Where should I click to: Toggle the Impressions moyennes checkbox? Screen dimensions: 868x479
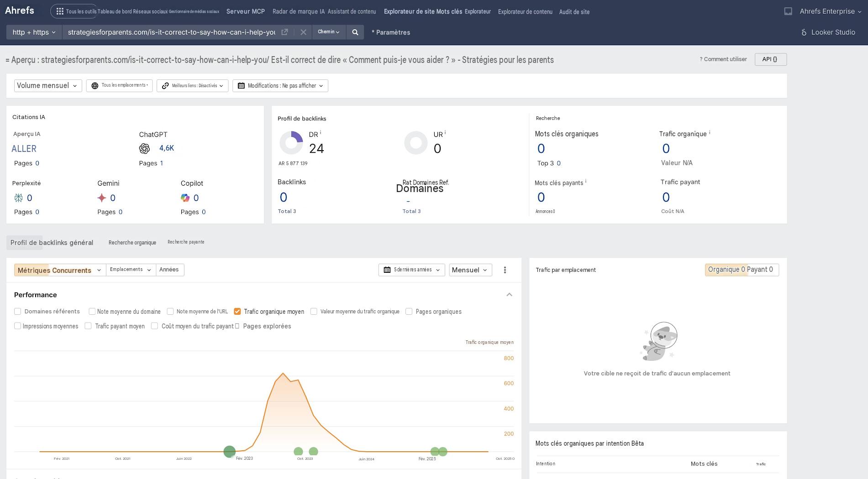tap(18, 326)
